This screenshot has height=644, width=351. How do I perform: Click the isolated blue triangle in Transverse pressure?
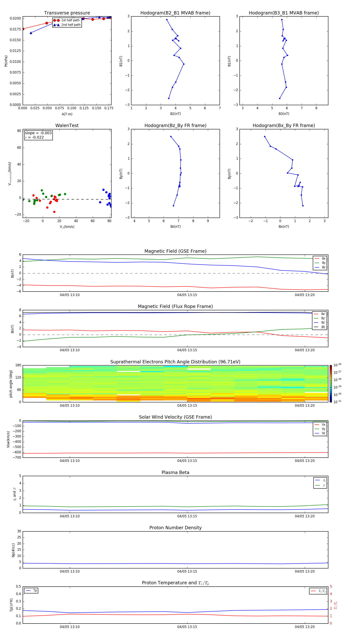[x=31, y=33]
